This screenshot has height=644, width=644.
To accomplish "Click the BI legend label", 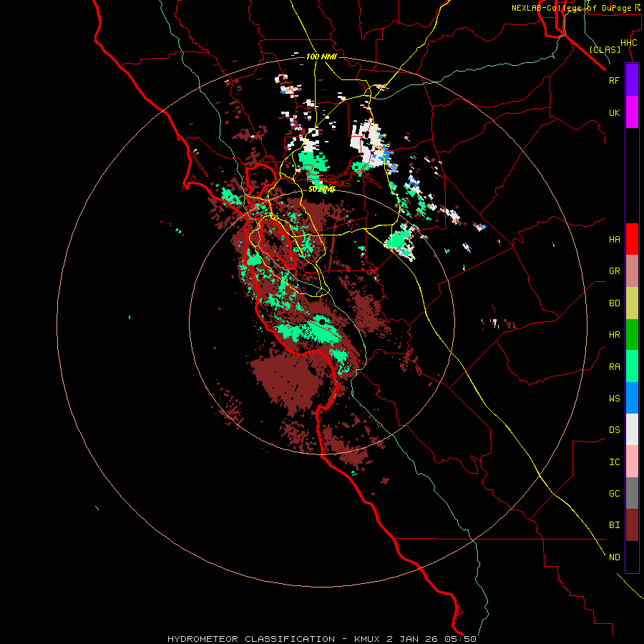I will coord(614,525).
